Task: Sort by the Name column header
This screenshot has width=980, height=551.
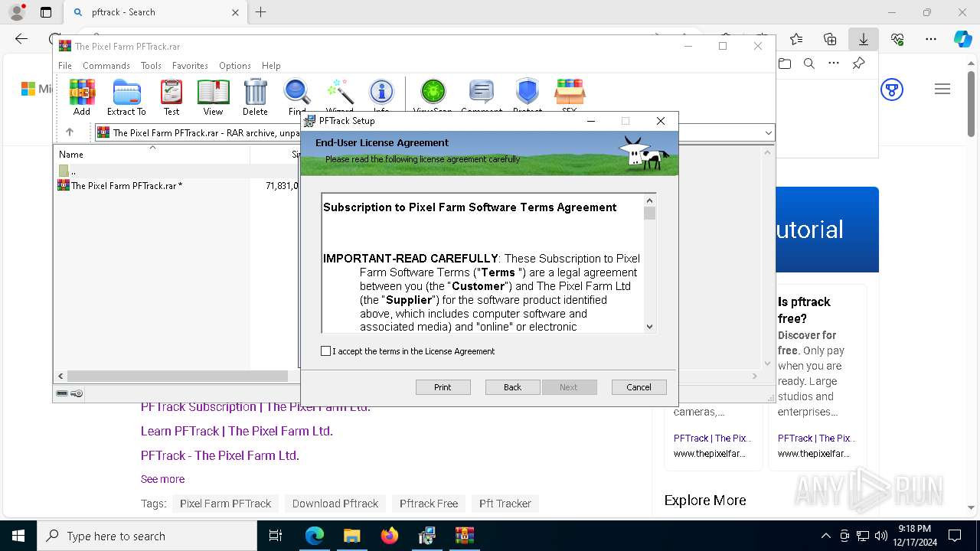Action: tap(152, 154)
